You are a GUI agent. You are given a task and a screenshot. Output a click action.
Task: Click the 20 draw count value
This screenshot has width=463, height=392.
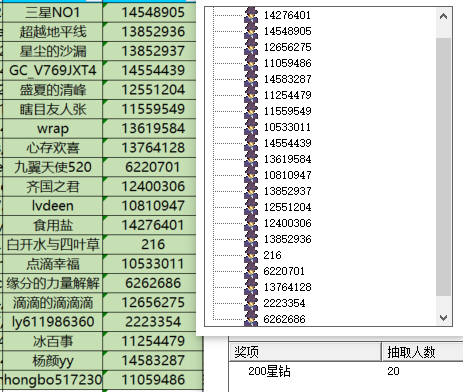pos(393,371)
